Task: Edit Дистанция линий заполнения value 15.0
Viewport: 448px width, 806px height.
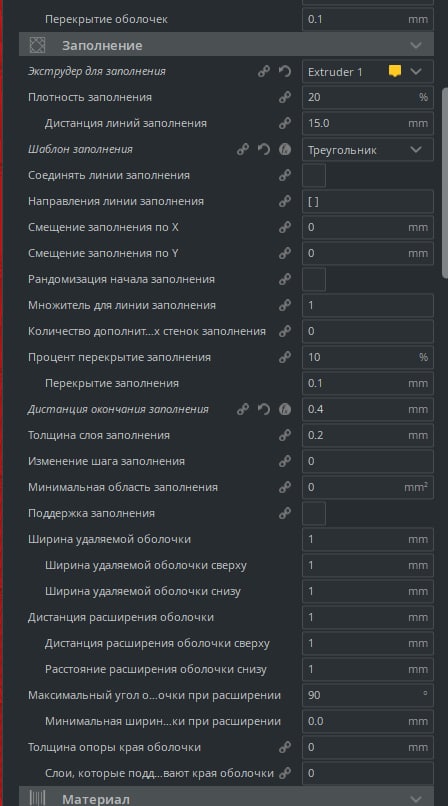Action: click(368, 123)
